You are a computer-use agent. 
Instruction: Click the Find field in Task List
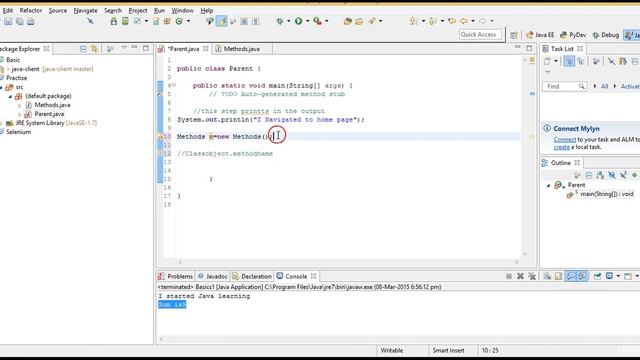pyautogui.click(x=564, y=86)
